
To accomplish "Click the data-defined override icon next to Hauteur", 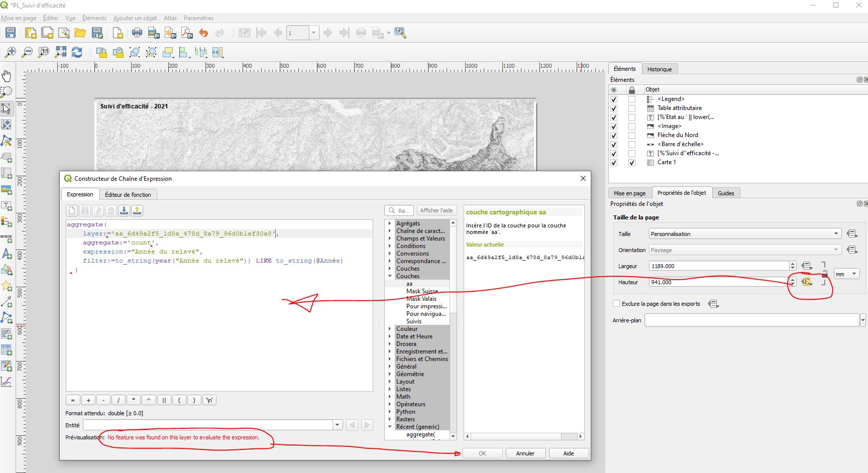I will click(807, 282).
